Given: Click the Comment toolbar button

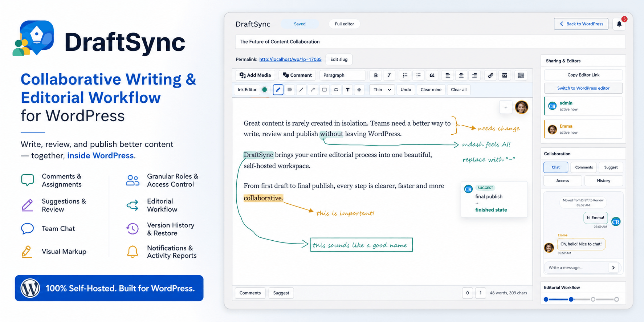Looking at the screenshot, I should (x=297, y=75).
